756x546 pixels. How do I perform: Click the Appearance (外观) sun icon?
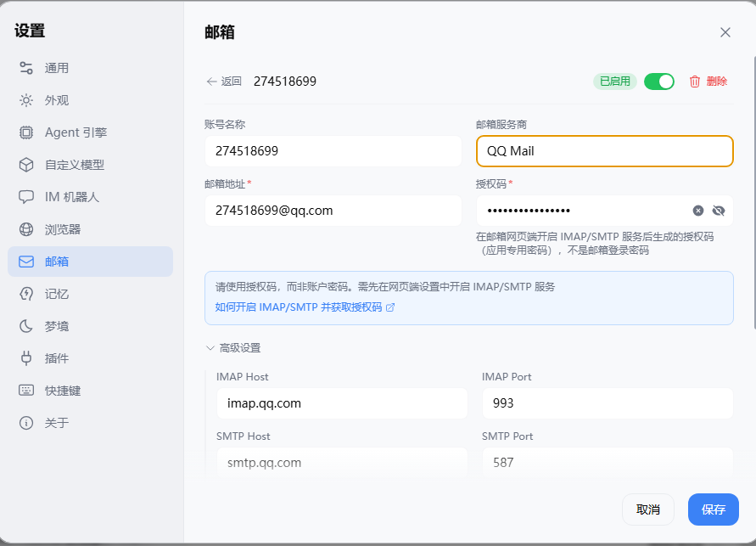coord(26,100)
